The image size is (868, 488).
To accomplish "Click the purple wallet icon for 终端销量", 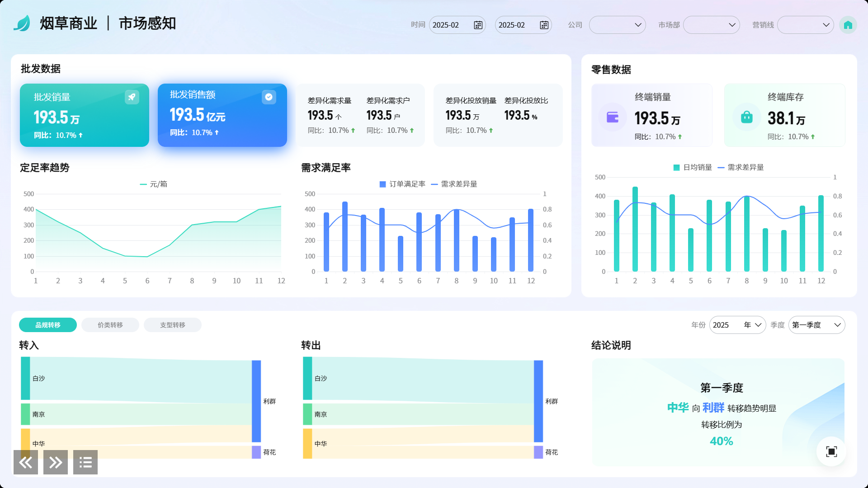I will click(613, 117).
